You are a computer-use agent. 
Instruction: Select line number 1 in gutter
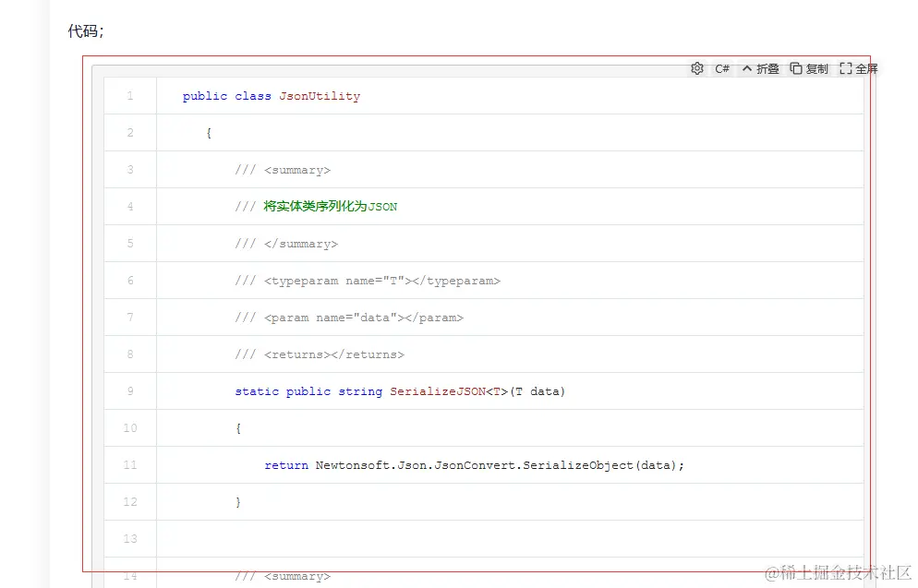pos(130,96)
